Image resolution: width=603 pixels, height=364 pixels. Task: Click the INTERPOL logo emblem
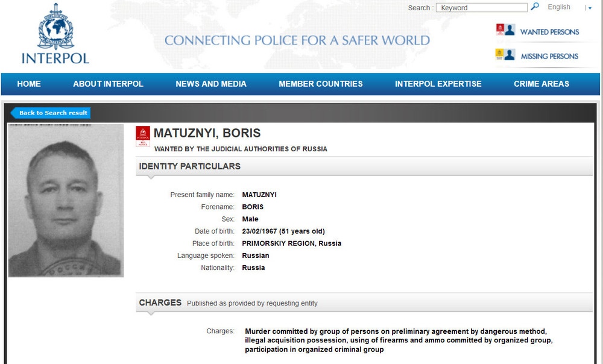[x=55, y=26]
